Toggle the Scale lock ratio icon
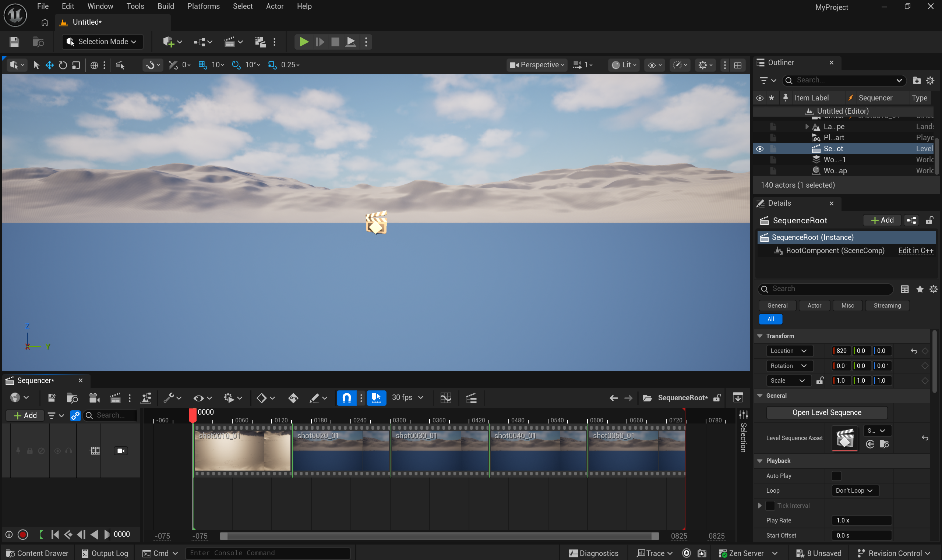The width and height of the screenshot is (942, 560). (x=820, y=381)
